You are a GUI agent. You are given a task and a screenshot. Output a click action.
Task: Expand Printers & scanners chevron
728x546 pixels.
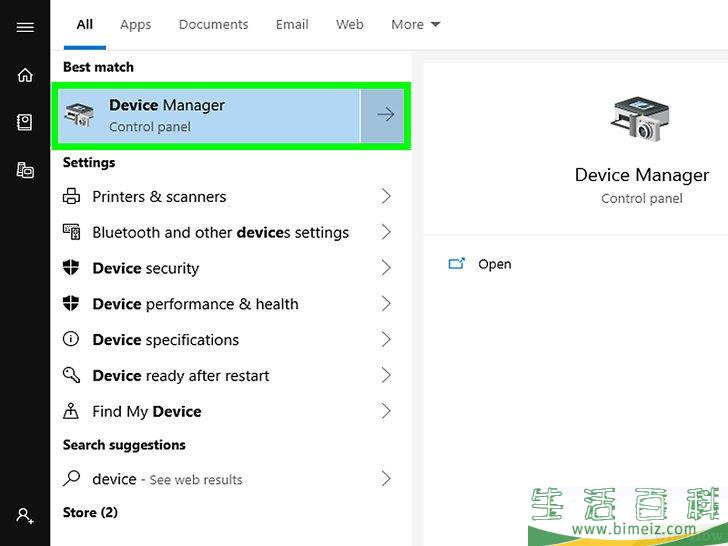pos(386,196)
